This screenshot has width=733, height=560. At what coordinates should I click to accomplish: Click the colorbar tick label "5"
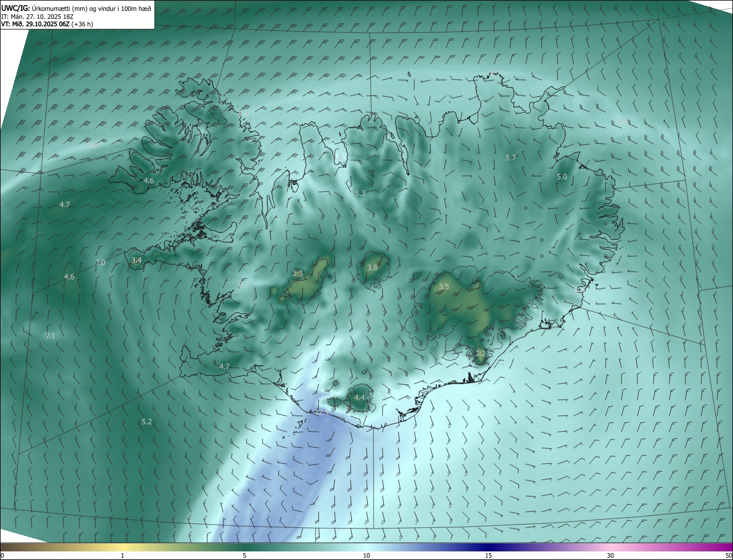point(245,555)
